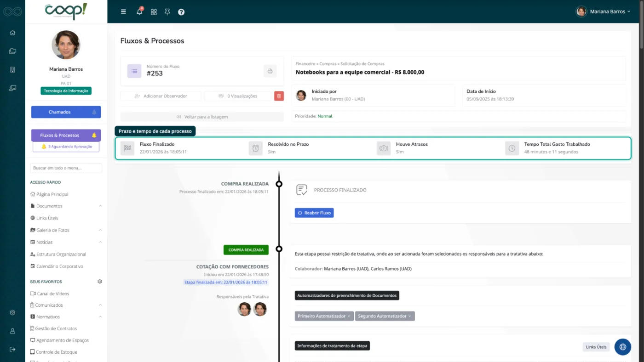Click the user profile icon in left rail

tap(12, 331)
